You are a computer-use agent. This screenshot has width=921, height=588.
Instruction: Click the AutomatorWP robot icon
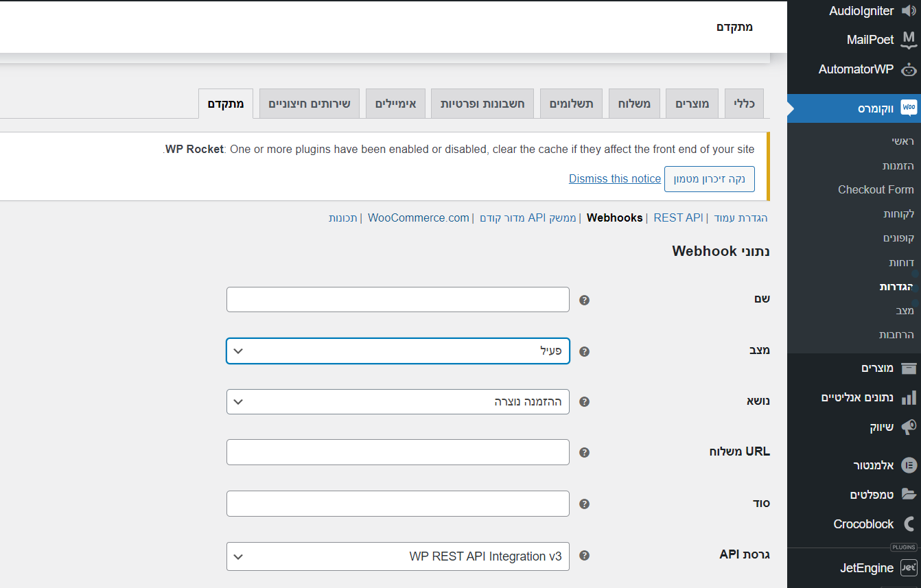coord(909,69)
